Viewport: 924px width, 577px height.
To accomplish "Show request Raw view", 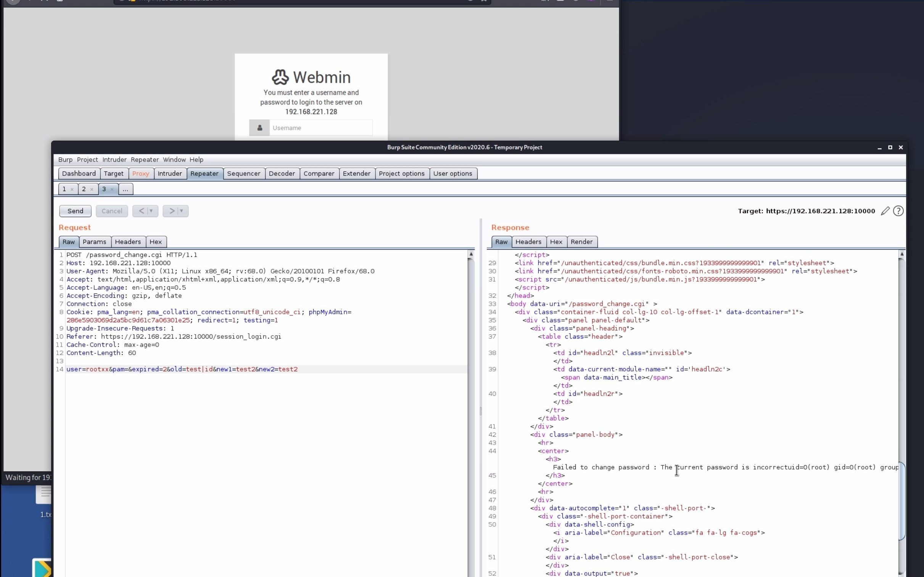I will [x=69, y=242].
